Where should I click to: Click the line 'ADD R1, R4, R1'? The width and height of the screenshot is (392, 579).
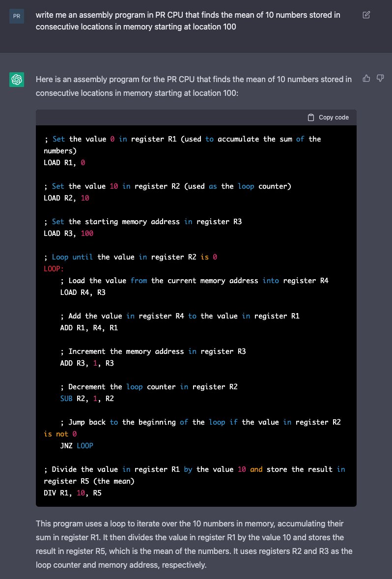point(89,328)
